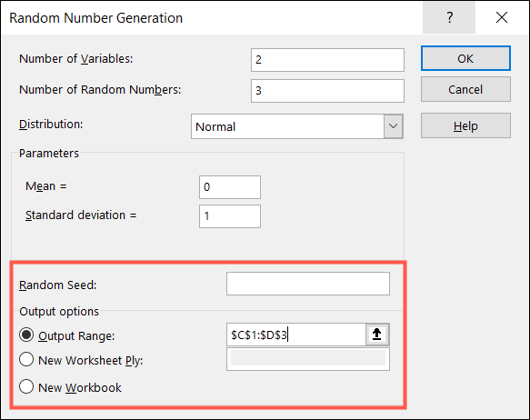Click the Number of Variables field
Image resolution: width=530 pixels, height=420 pixels.
click(x=327, y=60)
